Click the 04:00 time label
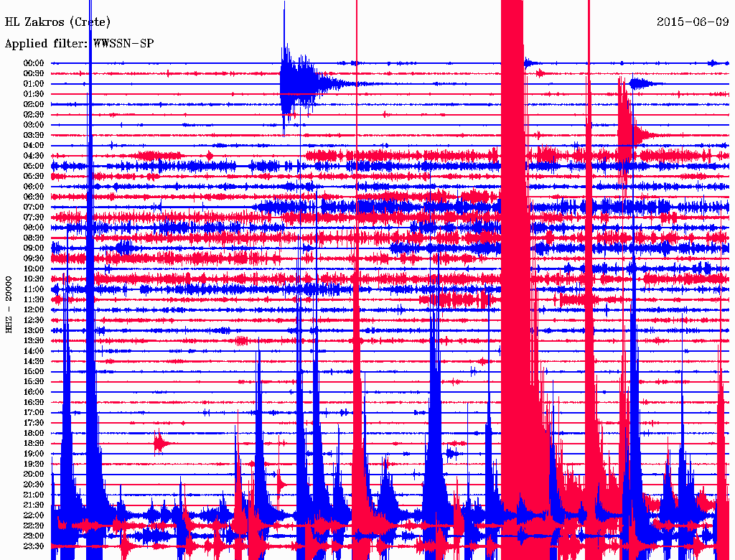This screenshot has width=735, height=560. click(x=34, y=146)
